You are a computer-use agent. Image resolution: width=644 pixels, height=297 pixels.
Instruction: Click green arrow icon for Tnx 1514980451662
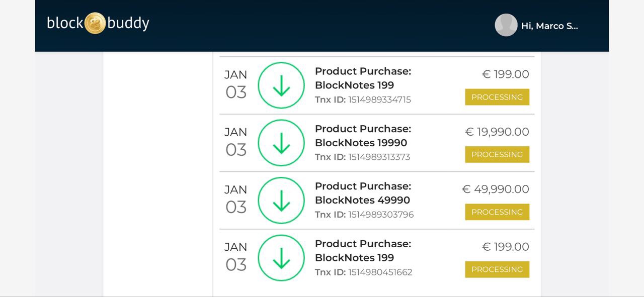tap(281, 258)
